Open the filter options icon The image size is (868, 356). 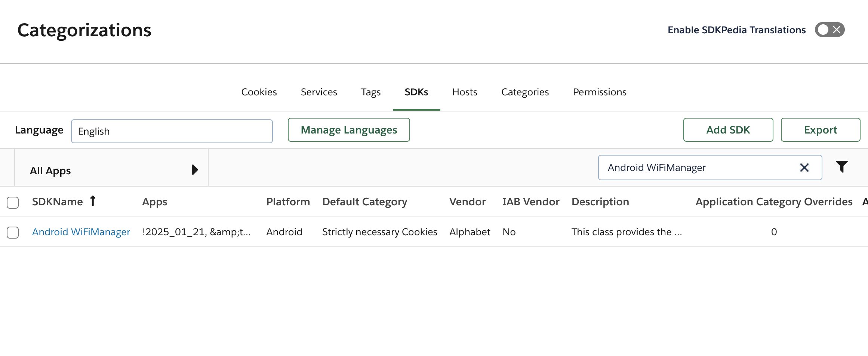pos(842,167)
